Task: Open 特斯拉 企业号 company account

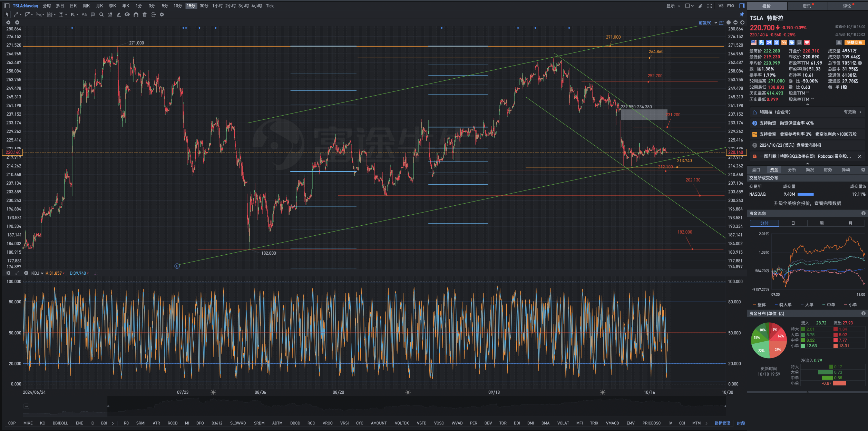Action: pos(807,112)
